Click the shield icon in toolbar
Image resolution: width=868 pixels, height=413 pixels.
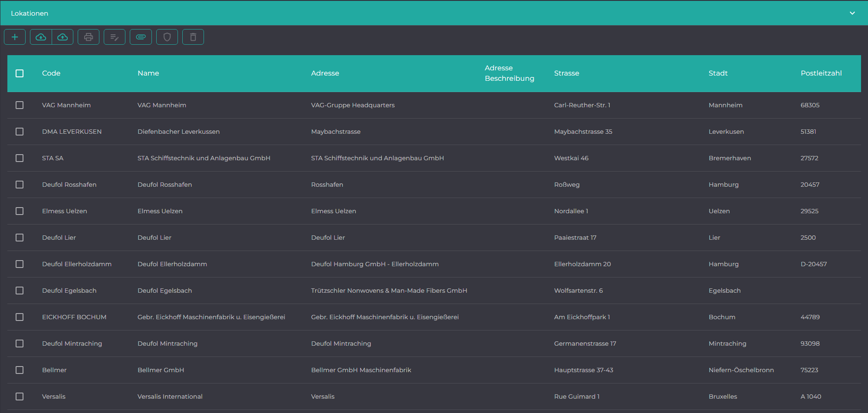point(167,37)
